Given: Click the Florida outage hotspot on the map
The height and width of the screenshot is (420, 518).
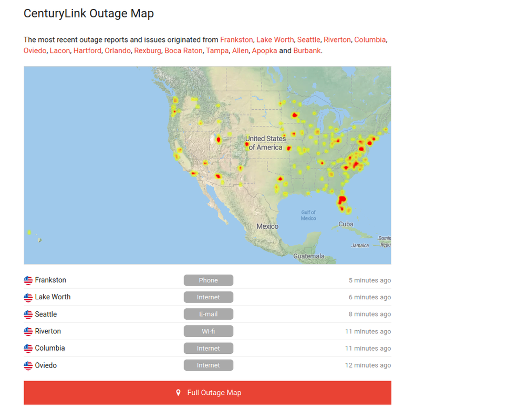Looking at the screenshot, I should (x=342, y=199).
